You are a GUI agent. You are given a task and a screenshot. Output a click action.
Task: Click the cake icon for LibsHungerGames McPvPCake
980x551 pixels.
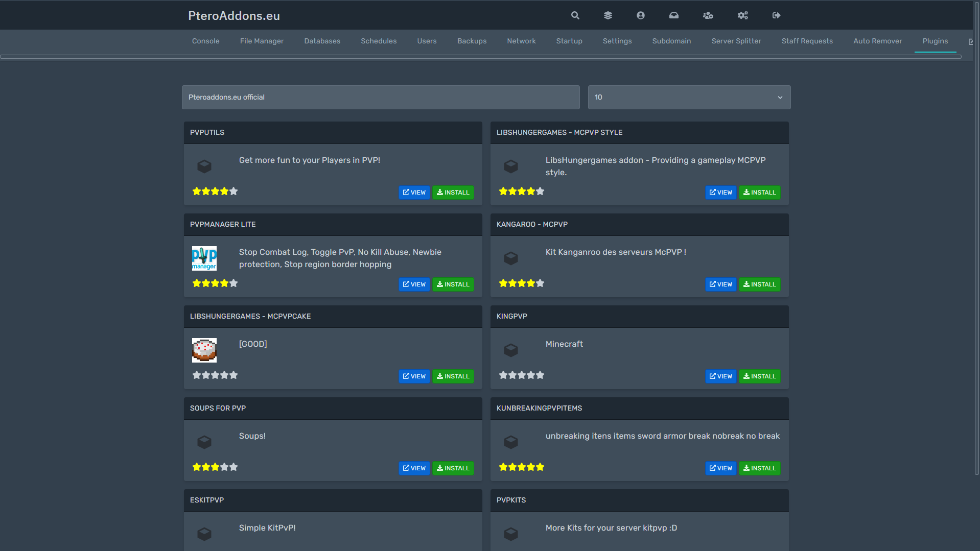tap(204, 350)
